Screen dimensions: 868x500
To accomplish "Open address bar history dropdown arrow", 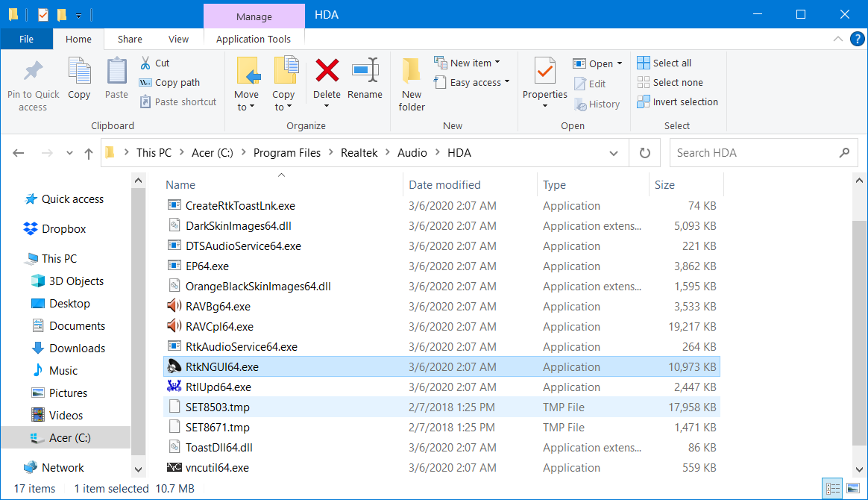I will [614, 153].
